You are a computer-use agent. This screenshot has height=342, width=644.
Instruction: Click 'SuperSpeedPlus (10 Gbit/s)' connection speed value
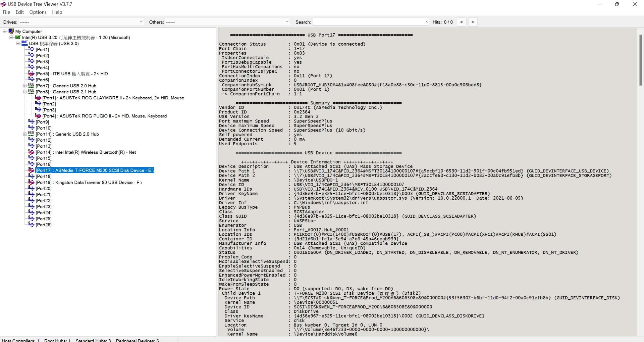(329, 130)
